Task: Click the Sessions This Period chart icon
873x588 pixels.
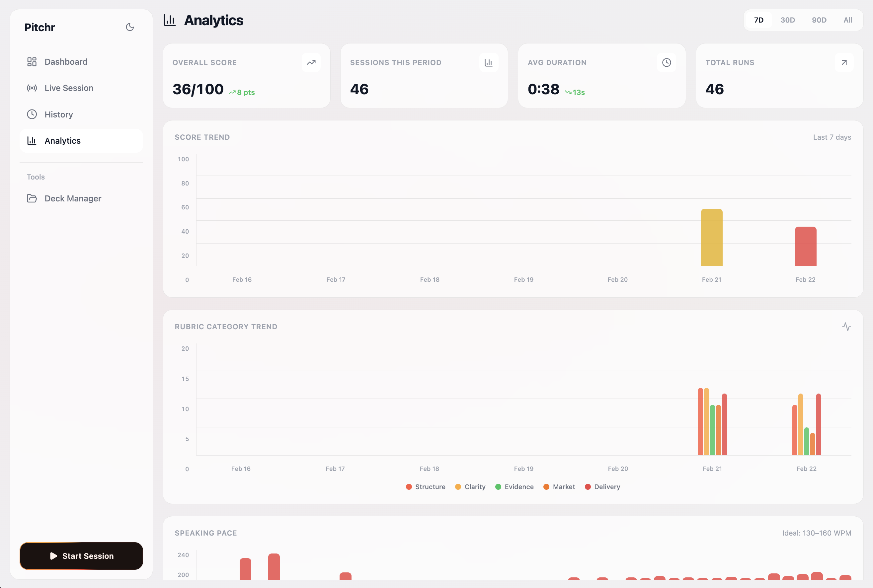Action: click(x=489, y=63)
